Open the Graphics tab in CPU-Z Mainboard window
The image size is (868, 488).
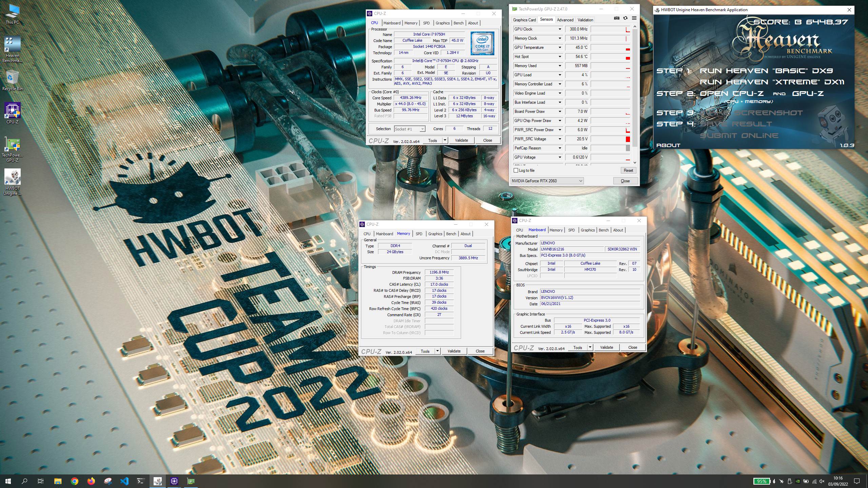tap(588, 230)
